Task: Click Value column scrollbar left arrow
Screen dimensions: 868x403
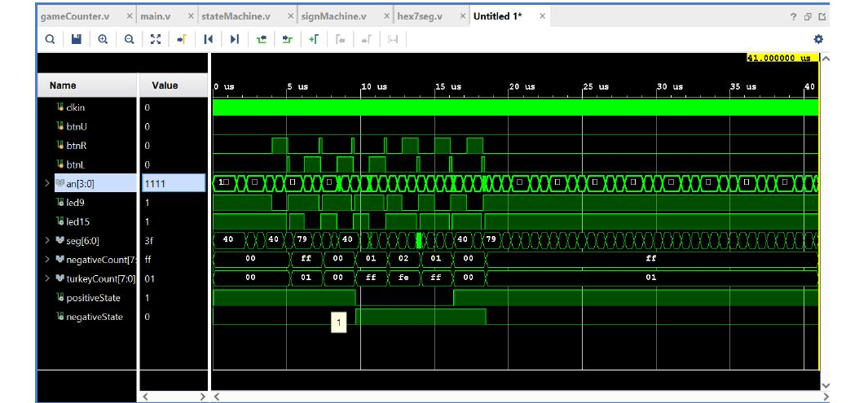Action: pos(146,396)
